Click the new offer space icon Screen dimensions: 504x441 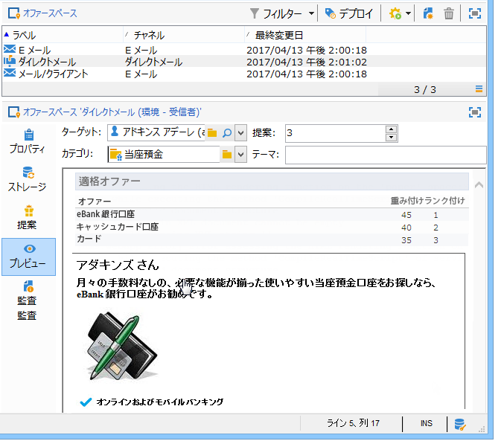[x=428, y=13]
